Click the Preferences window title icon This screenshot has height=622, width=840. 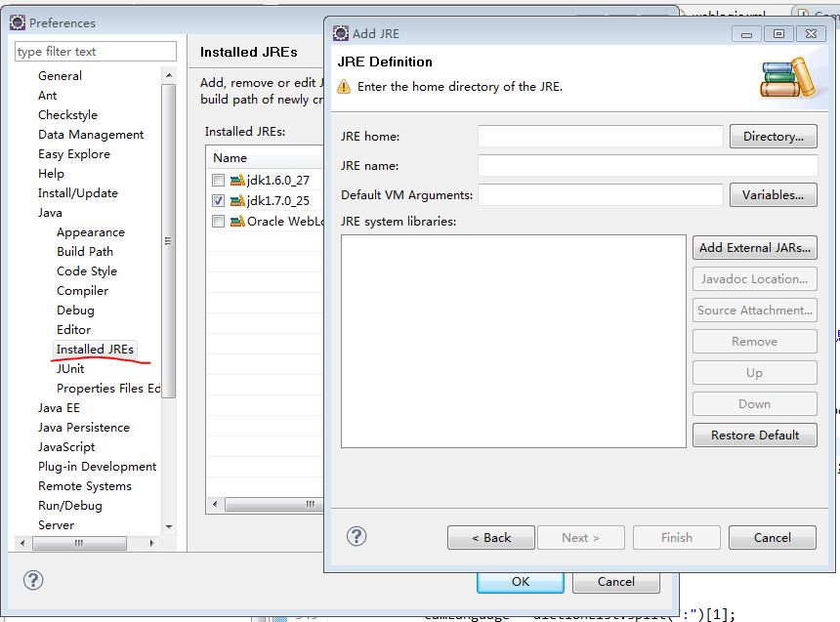click(18, 22)
